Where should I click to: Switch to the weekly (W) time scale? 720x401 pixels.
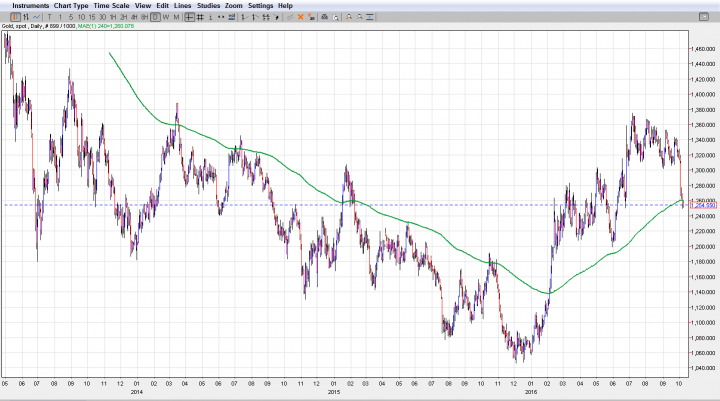click(x=165, y=17)
